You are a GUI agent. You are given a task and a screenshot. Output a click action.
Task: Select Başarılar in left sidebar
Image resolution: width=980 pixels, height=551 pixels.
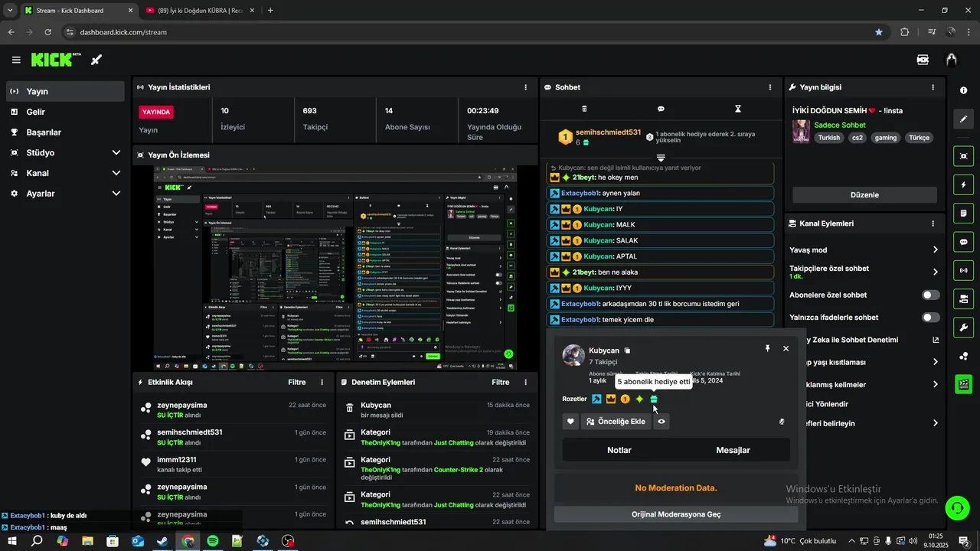coord(65,132)
